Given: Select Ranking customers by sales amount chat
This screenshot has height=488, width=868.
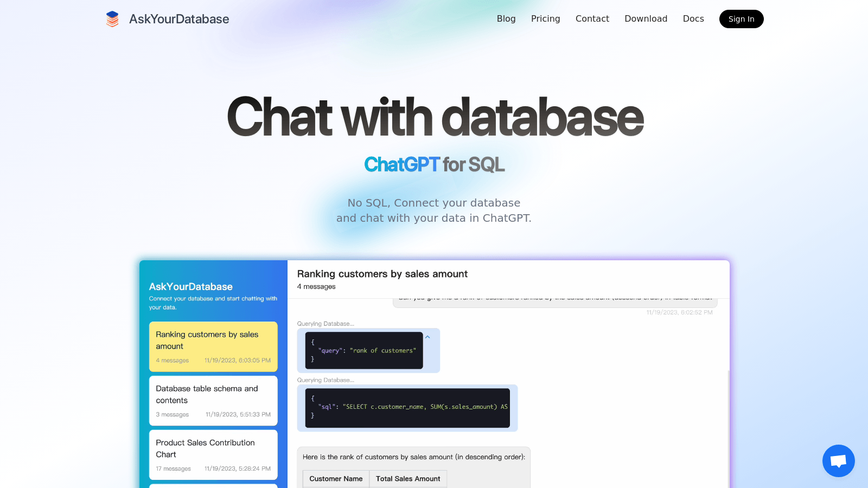Looking at the screenshot, I should coord(213,346).
